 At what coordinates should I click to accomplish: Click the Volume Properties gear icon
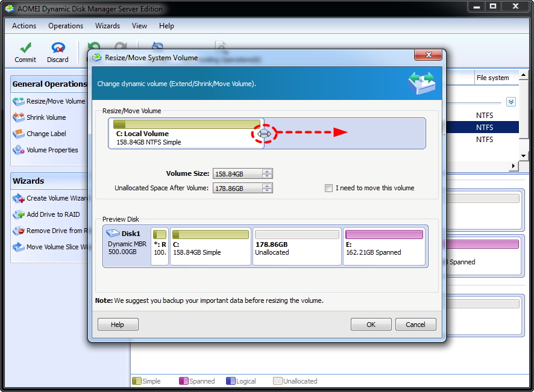[x=19, y=150]
